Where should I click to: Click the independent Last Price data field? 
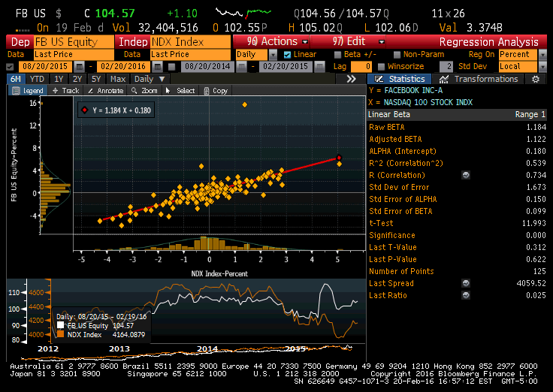[190, 55]
